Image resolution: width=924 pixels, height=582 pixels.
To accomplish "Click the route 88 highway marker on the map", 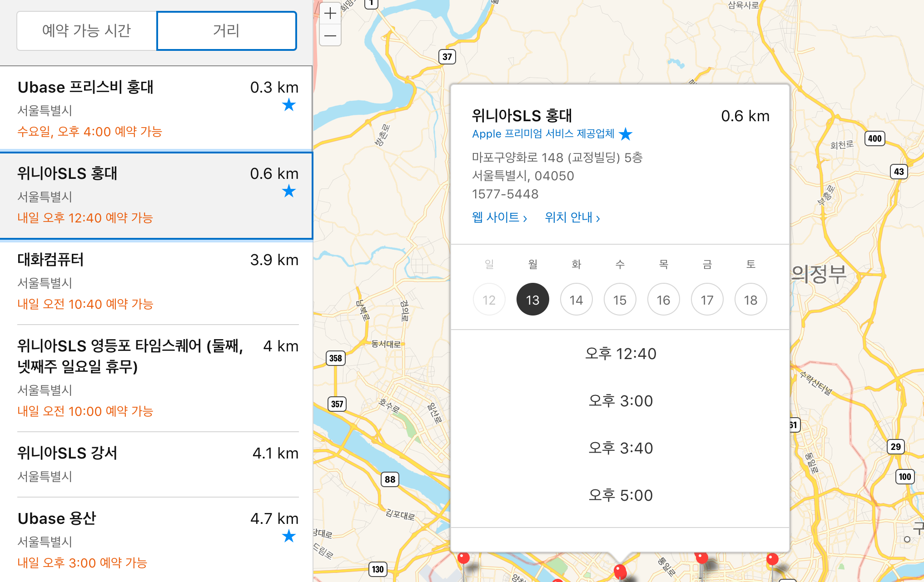I will click(390, 479).
